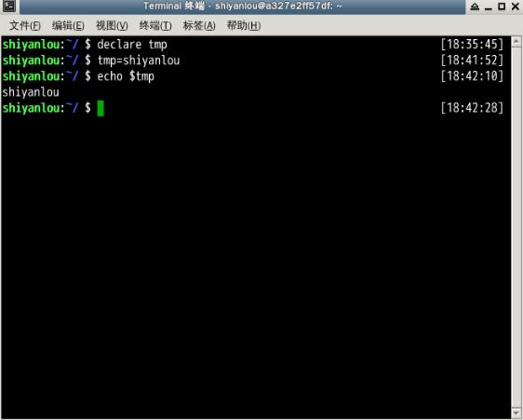This screenshot has width=523, height=420.
Task: Open the 终端(T) menu
Action: tap(155, 25)
